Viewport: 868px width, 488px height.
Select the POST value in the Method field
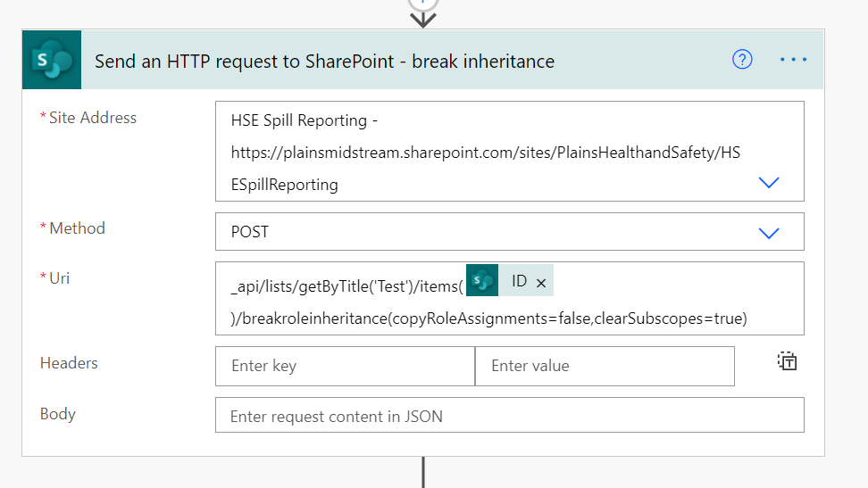[x=250, y=232]
